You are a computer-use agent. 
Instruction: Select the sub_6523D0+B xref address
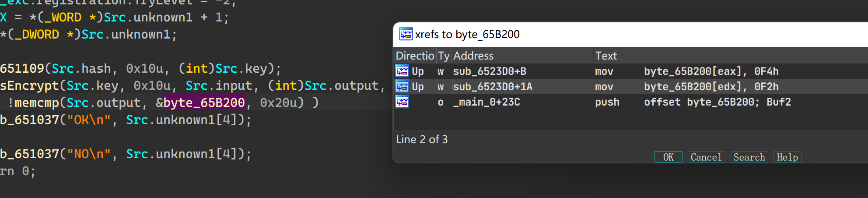click(490, 71)
